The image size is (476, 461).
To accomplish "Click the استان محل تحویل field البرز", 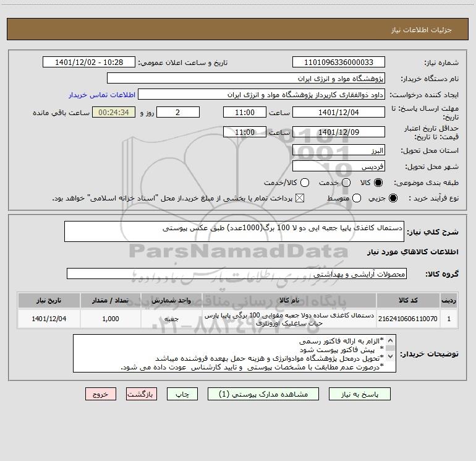I will click(x=339, y=150).
